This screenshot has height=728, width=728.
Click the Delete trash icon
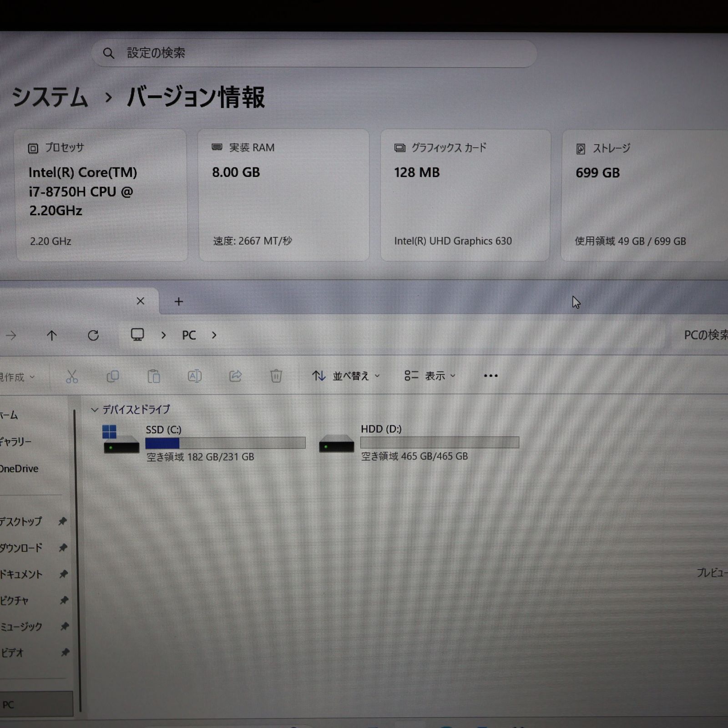tap(276, 376)
